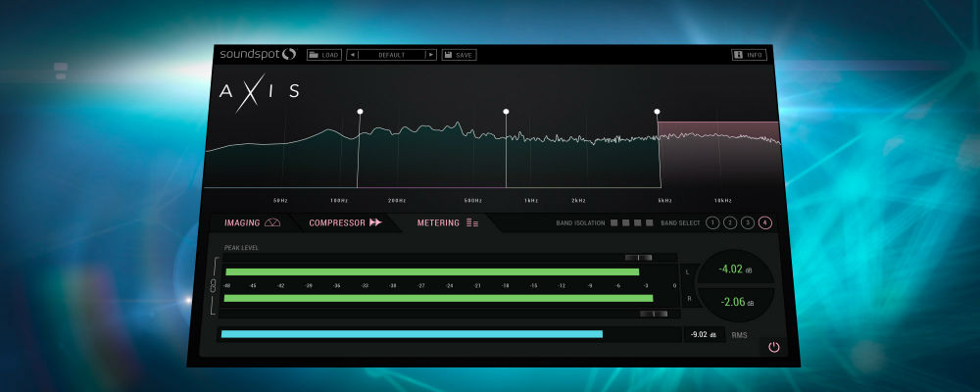Click the -4.02 dB left peak readout
Screen dimensions: 980x392
click(735, 269)
